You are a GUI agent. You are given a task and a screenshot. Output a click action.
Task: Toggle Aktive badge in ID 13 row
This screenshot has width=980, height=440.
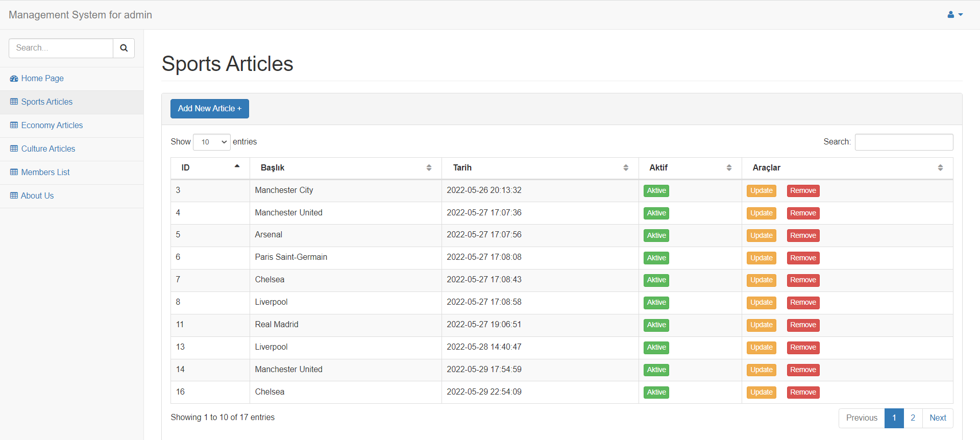(656, 348)
